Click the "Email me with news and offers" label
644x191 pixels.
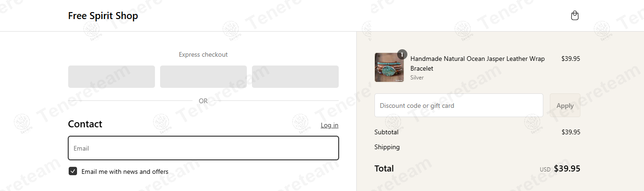pyautogui.click(x=125, y=171)
